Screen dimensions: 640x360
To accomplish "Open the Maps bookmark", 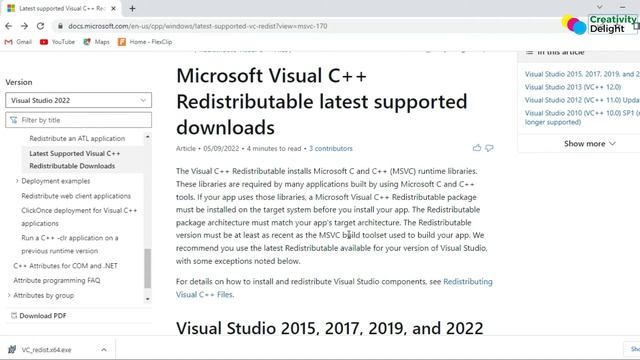I will click(x=96, y=42).
